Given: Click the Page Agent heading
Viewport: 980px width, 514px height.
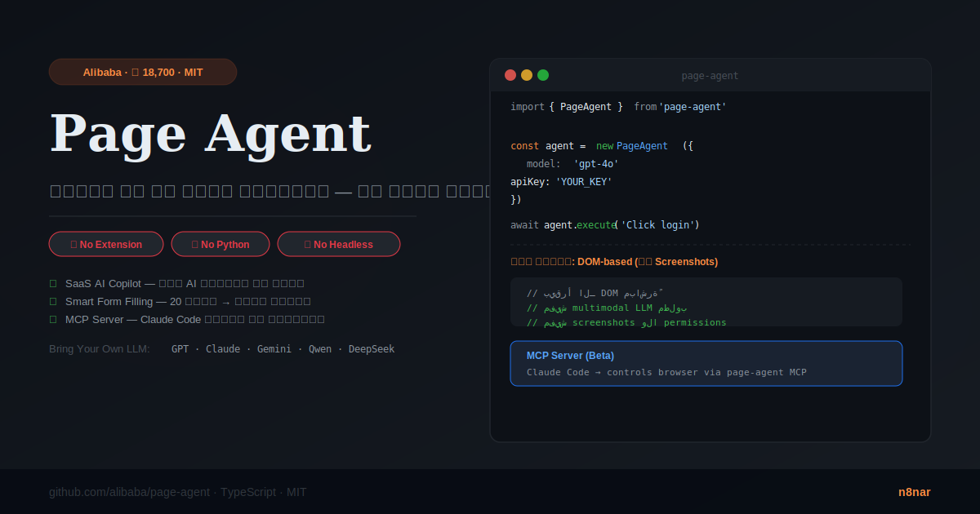Looking at the screenshot, I should [211, 133].
